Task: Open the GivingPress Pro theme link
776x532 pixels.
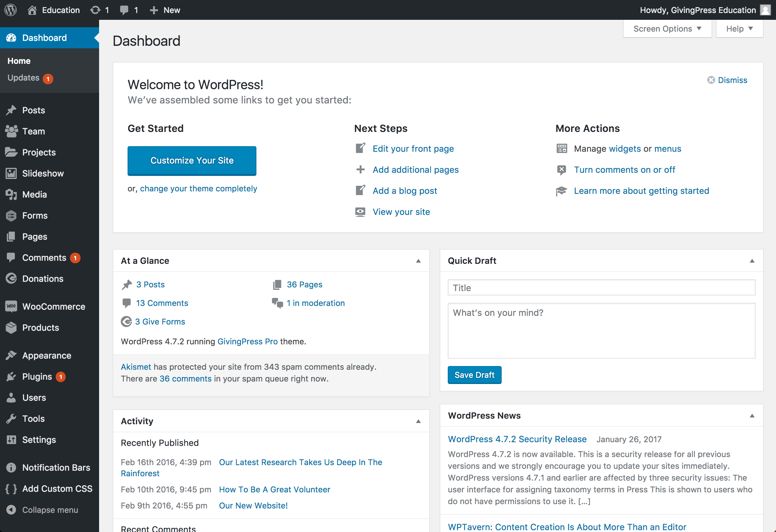Action: [x=247, y=341]
